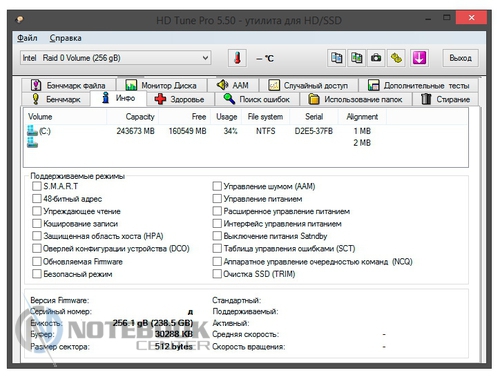
Task: Click the Alignment column header
Action: click(x=362, y=117)
